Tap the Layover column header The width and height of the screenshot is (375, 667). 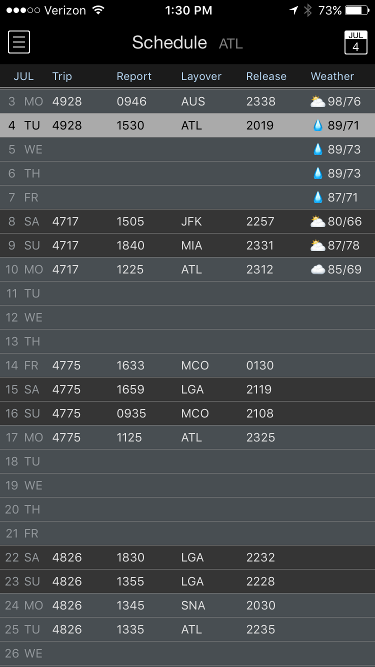pyautogui.click(x=201, y=76)
